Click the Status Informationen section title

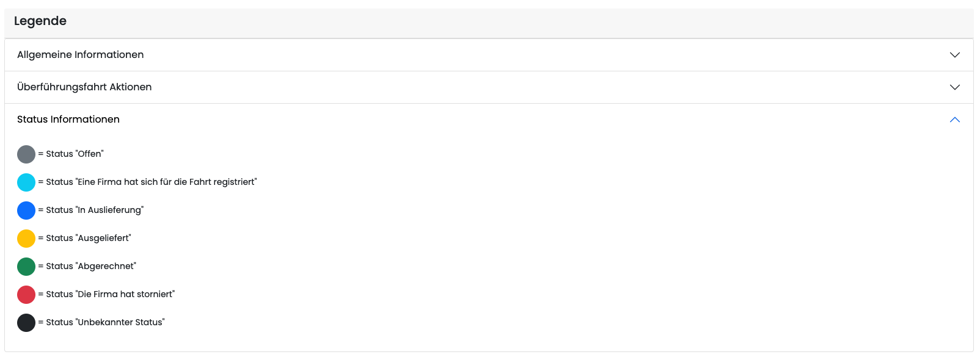[x=68, y=120]
